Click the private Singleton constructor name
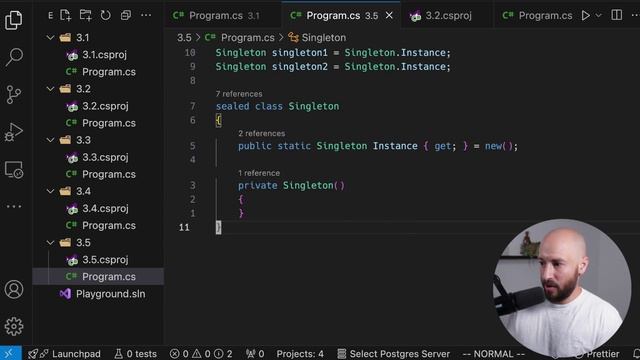 pos(308,185)
